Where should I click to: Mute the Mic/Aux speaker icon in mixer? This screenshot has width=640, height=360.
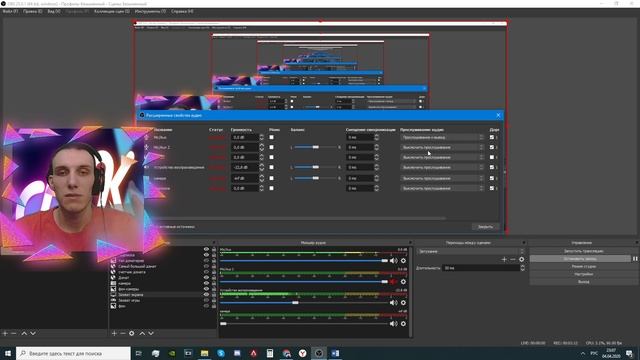[393, 260]
